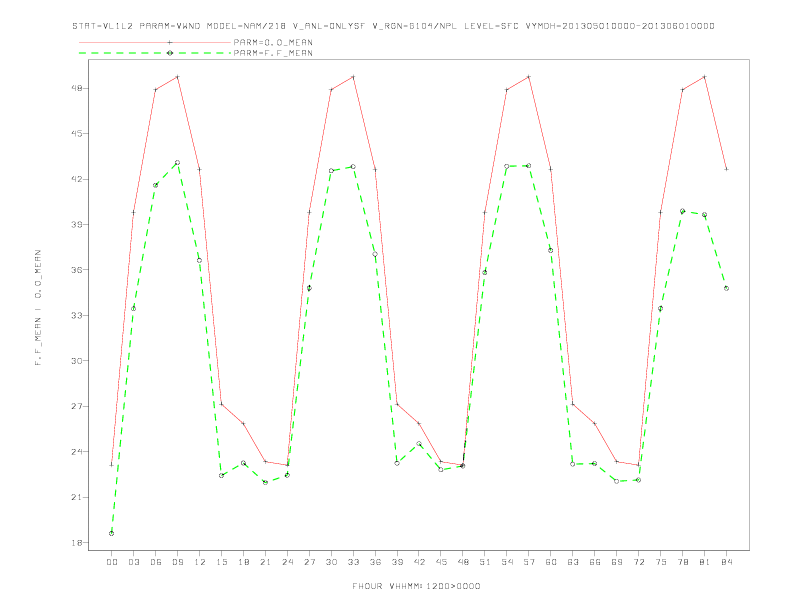Click x-axis tick label 78
792x612 pixels.
click(x=682, y=562)
